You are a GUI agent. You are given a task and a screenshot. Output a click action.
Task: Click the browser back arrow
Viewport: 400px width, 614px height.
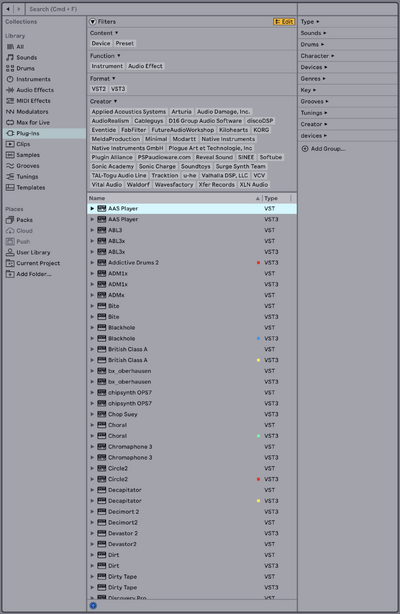(x=8, y=9)
